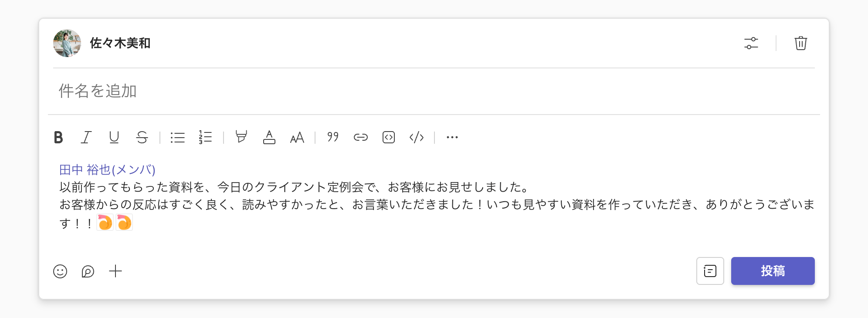Insert a hyperlink
Screen dimensions: 868x318
[x=361, y=137]
